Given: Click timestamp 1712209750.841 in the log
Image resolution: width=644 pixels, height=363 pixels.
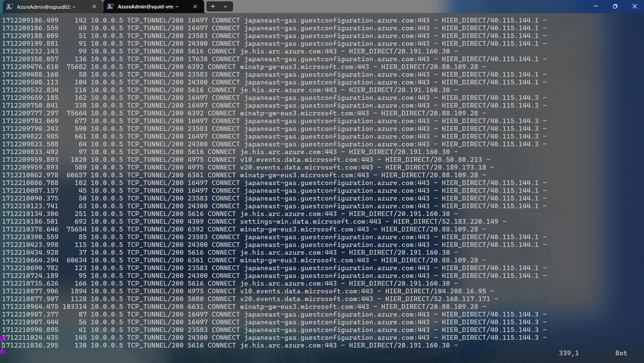Looking at the screenshot, I should (30, 105).
